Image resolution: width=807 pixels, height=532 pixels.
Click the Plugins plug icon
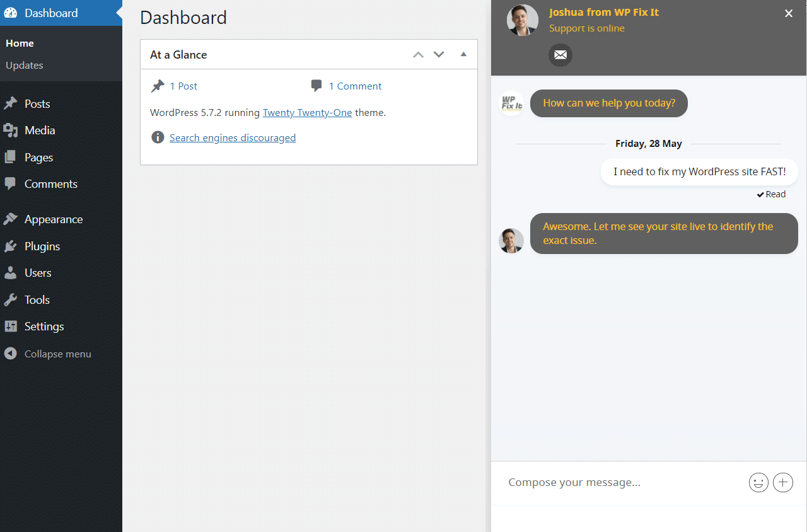(11, 246)
